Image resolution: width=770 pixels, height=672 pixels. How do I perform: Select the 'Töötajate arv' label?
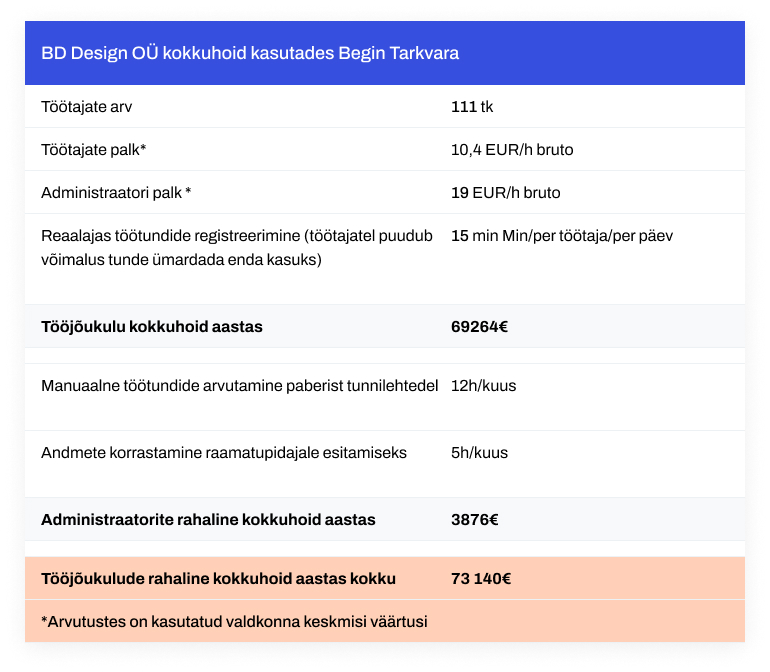click(x=86, y=107)
